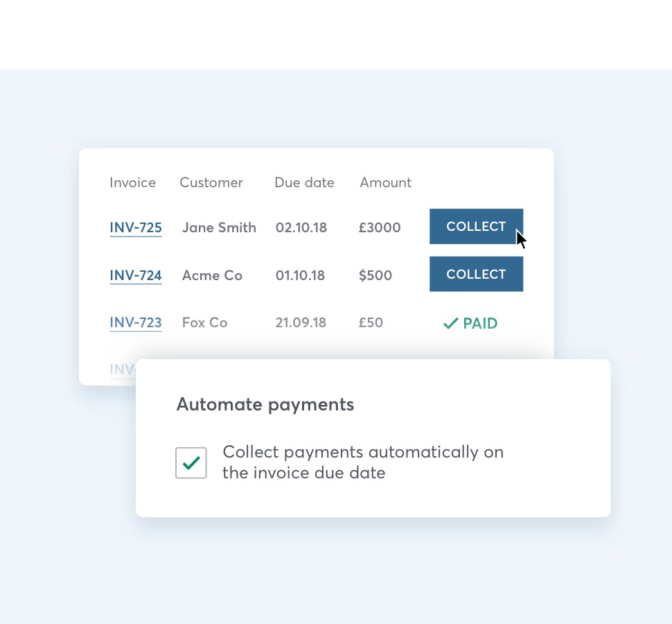672x624 pixels.
Task: Click the $500 amount cell
Action: point(375,275)
